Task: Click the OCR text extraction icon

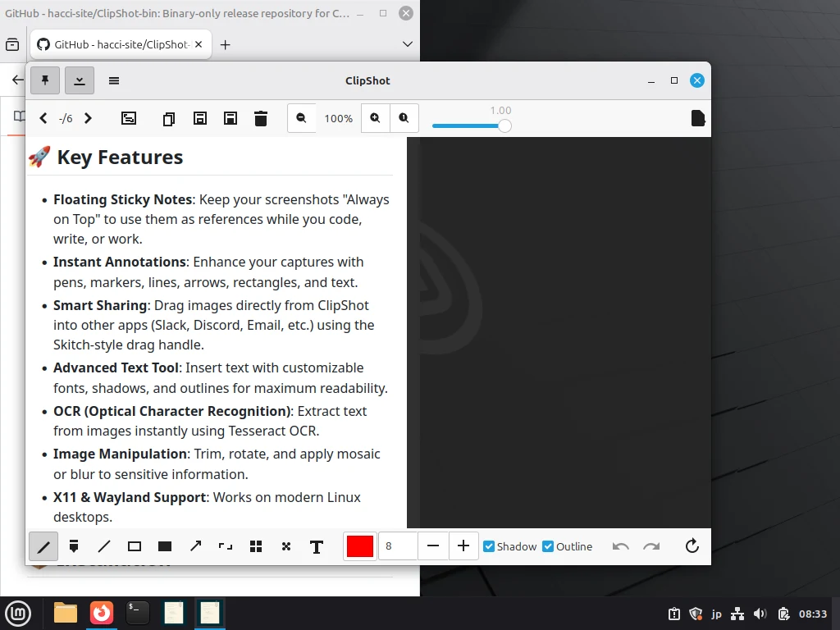Action: [x=129, y=118]
